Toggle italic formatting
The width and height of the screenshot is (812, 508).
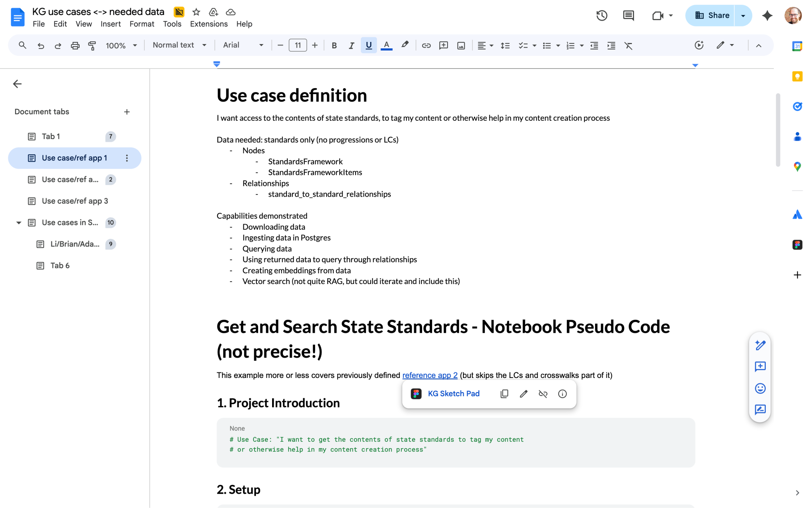[351, 45]
